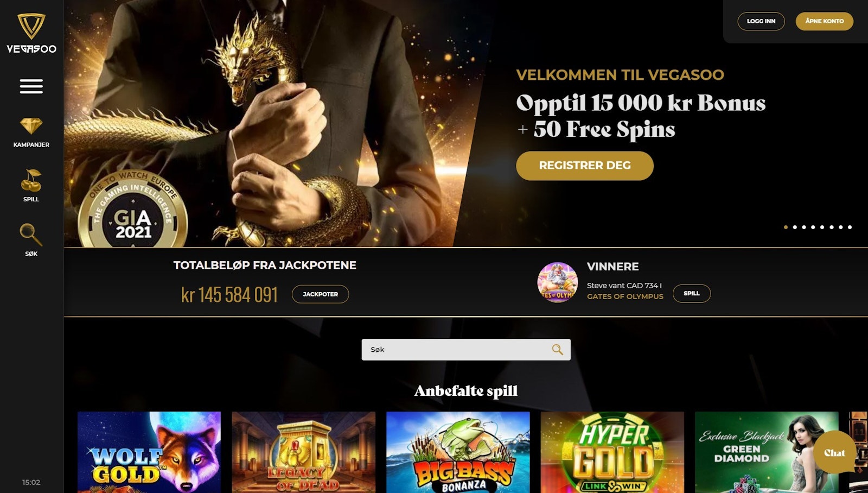Screen dimensions: 868x493
Task: Open Kampanjer diamond icon
Action: (31, 126)
